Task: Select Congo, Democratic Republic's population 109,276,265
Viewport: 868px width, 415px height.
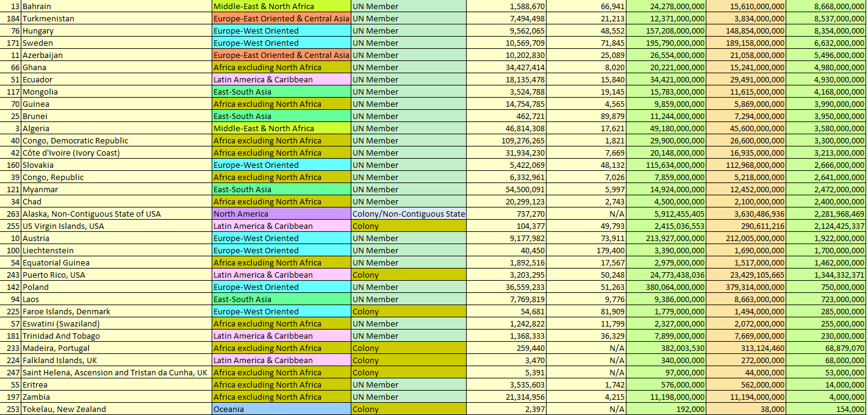Action: 506,140
